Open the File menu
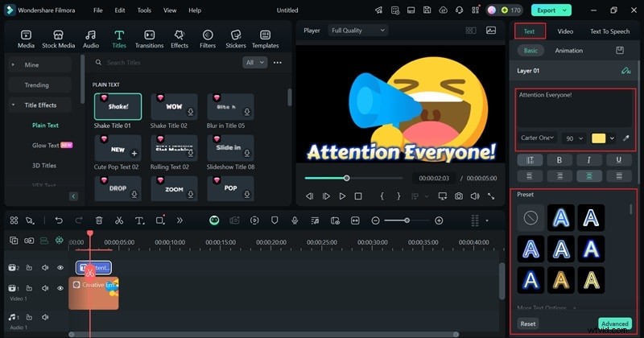 tap(97, 10)
